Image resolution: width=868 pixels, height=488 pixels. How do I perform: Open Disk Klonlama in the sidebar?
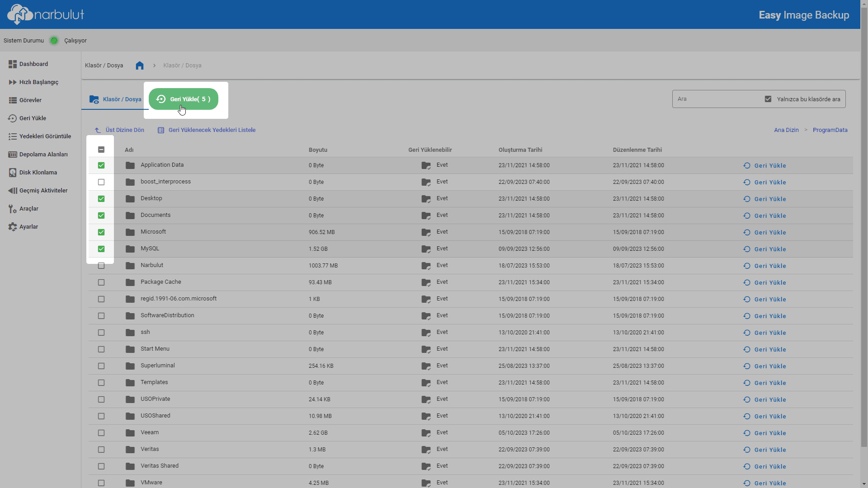pos(38,173)
